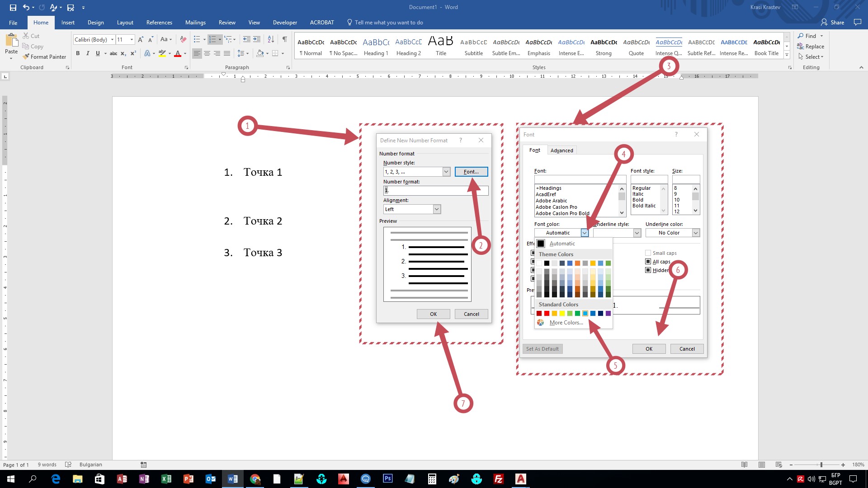
Task: Open the Advanced tab in the Font dialog
Action: tap(561, 150)
